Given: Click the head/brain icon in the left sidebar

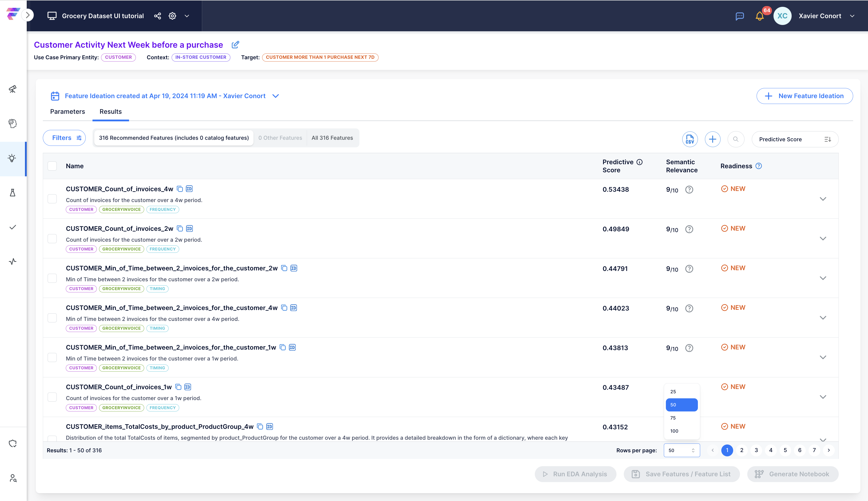Looking at the screenshot, I should pos(13,124).
